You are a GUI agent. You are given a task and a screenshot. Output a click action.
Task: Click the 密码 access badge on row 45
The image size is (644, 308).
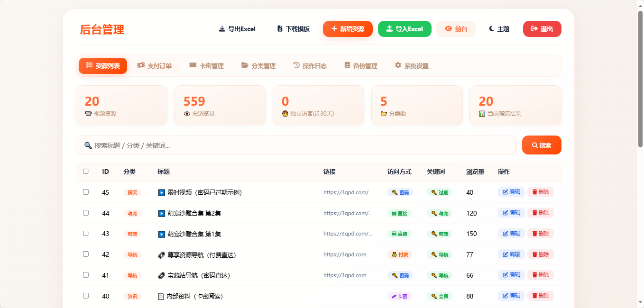click(x=400, y=192)
